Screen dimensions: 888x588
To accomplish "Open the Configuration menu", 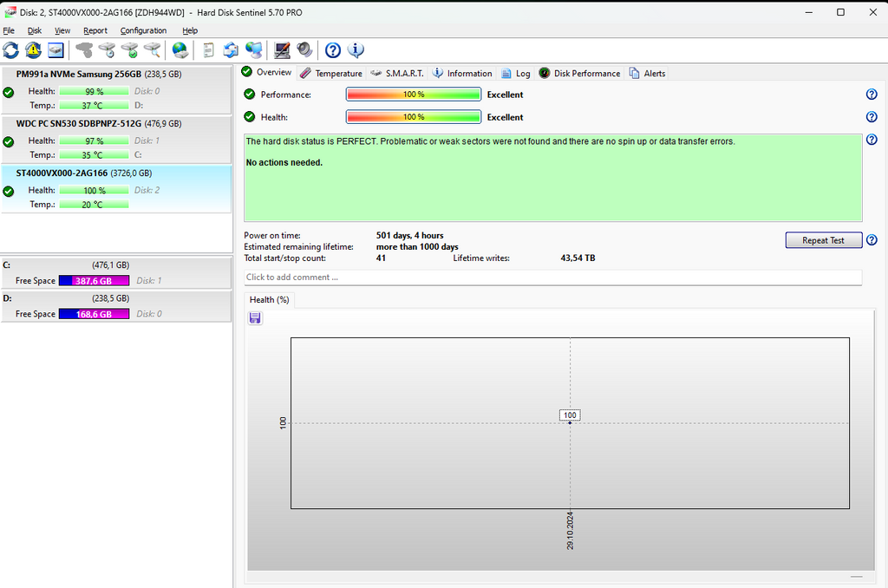I will [x=143, y=30].
